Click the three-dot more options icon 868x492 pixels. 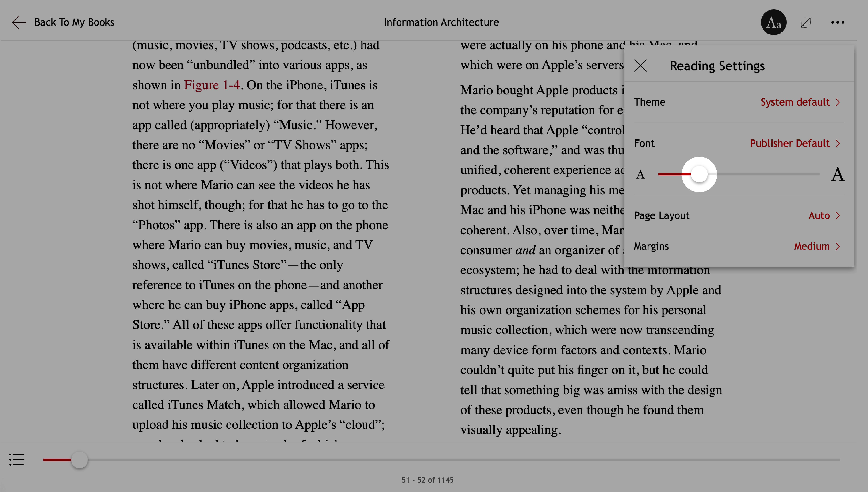[x=838, y=22]
